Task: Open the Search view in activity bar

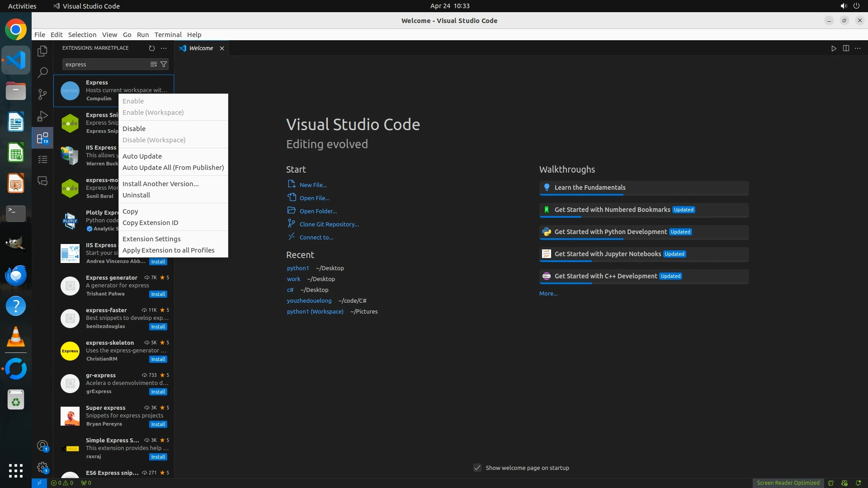Action: (42, 72)
